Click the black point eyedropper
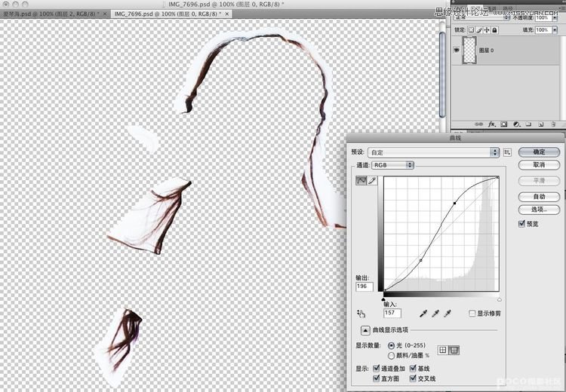566x392 pixels. pos(423,313)
